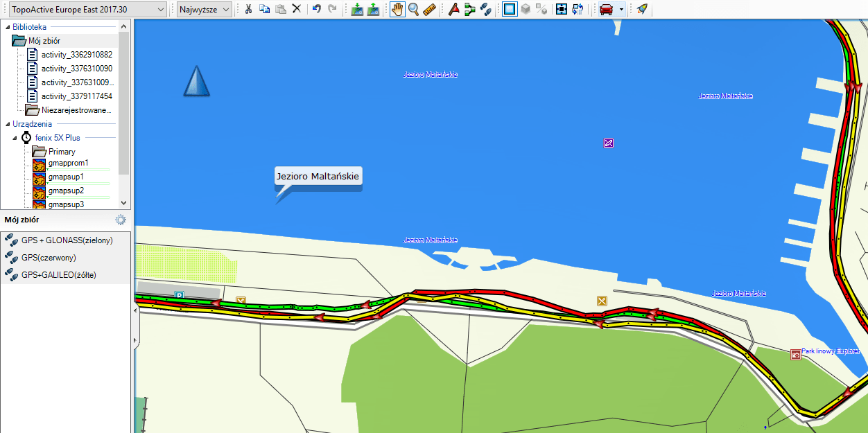Open the activity profile dropdown arrow
The width and height of the screenshot is (868, 433).
coord(621,9)
